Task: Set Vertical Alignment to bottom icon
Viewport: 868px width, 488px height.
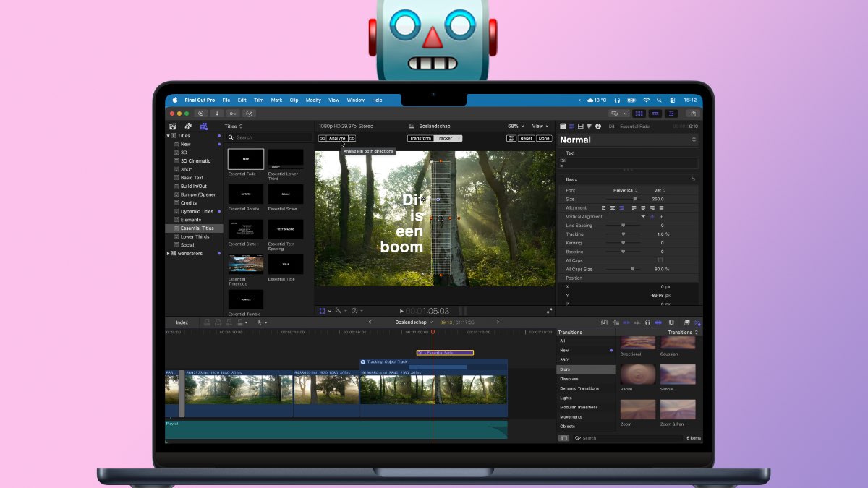Action: point(662,217)
